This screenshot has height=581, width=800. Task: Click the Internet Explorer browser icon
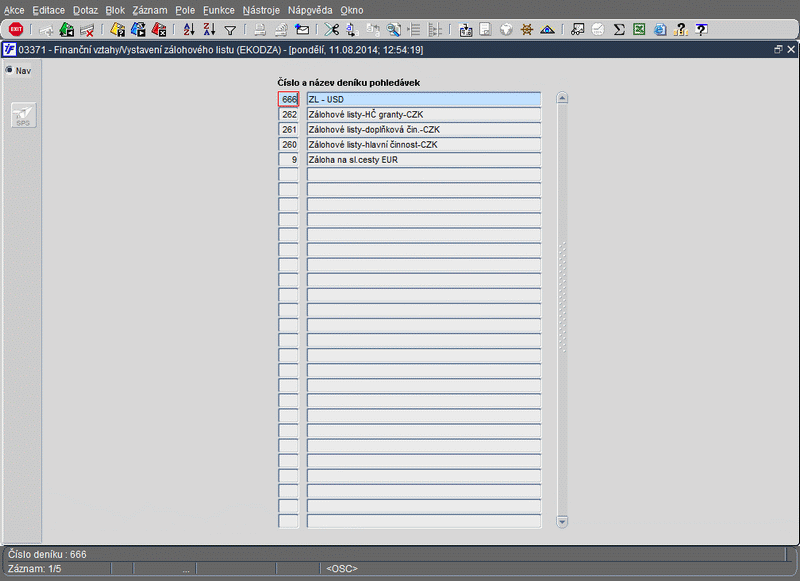(660, 30)
